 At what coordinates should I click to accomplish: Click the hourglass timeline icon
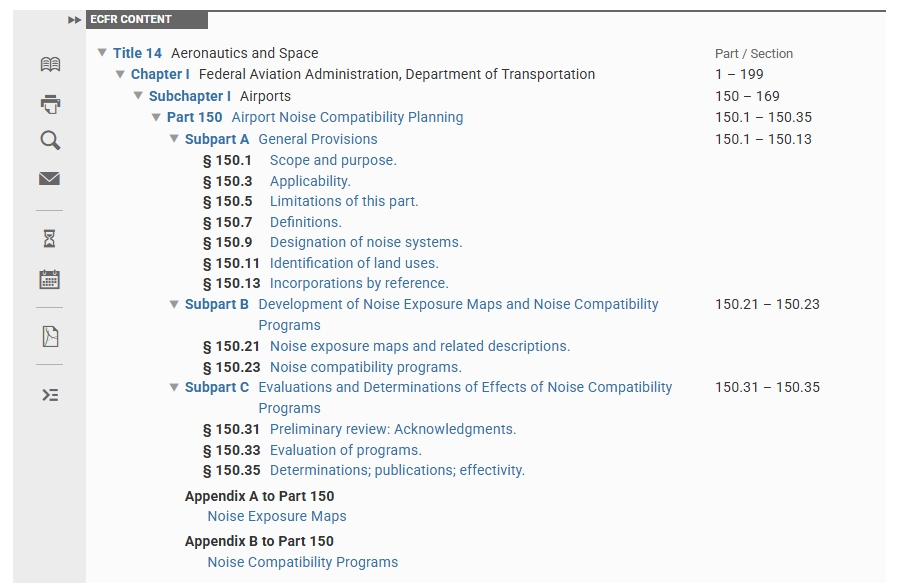pos(50,238)
